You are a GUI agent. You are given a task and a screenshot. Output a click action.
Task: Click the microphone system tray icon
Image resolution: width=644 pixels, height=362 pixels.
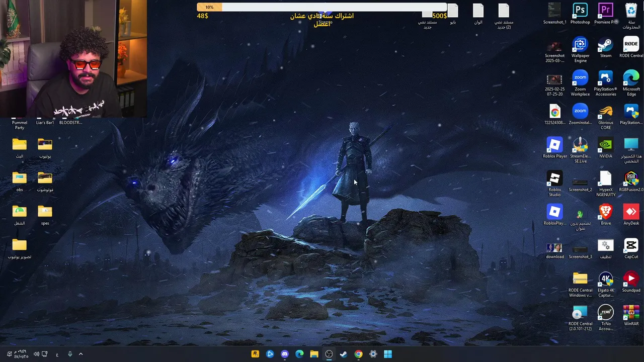point(70,354)
